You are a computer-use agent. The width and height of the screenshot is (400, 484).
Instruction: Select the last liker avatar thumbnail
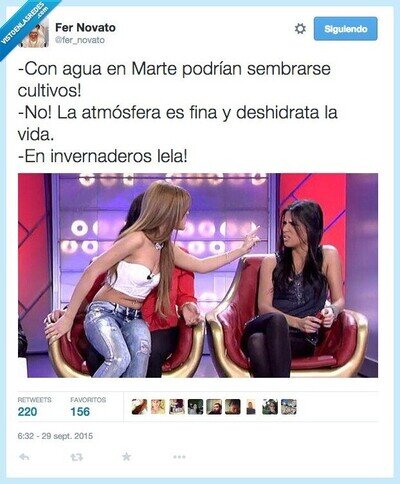[x=289, y=407]
